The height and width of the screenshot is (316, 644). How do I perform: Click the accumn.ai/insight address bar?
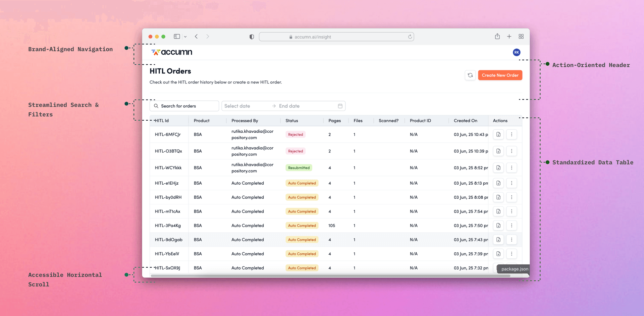(x=336, y=37)
